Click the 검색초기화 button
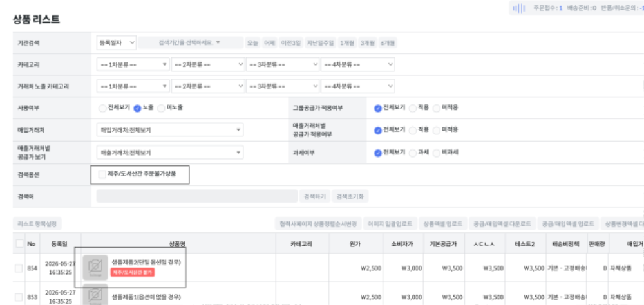 pyautogui.click(x=350, y=196)
